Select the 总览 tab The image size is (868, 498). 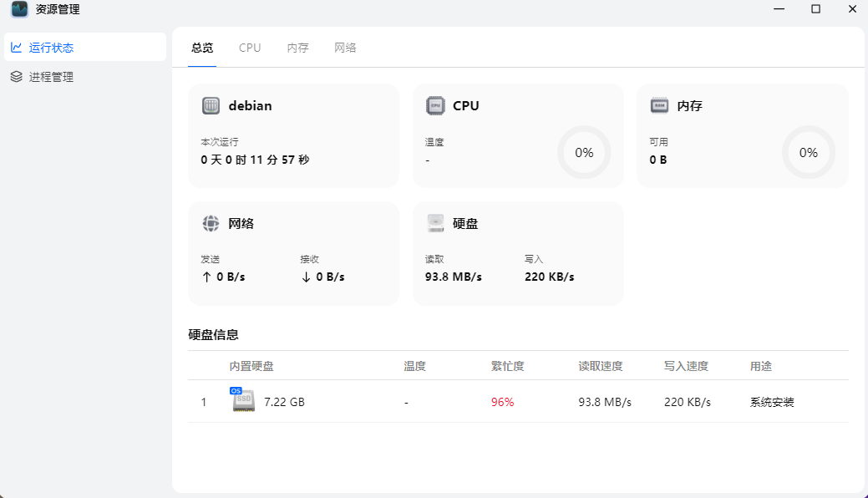[x=201, y=48]
